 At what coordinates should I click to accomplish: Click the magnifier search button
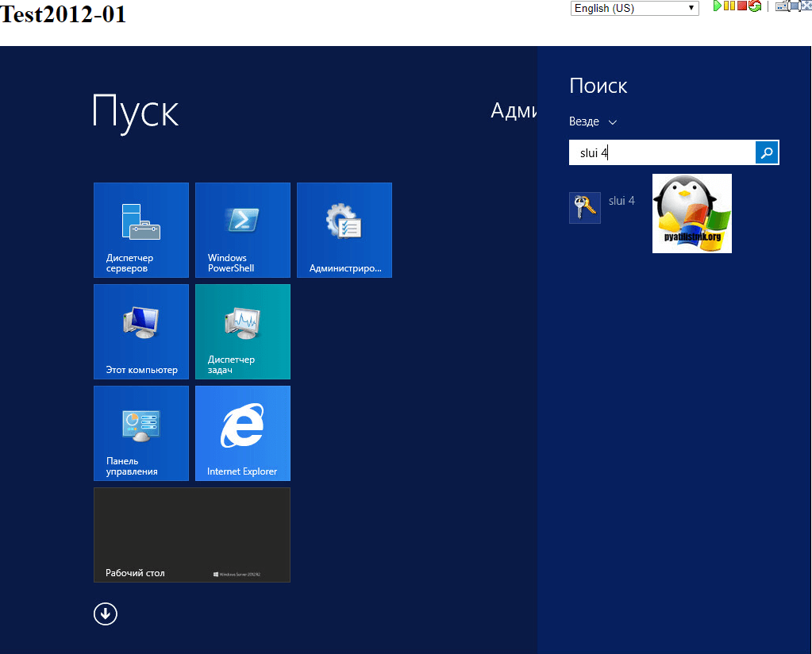pos(767,152)
